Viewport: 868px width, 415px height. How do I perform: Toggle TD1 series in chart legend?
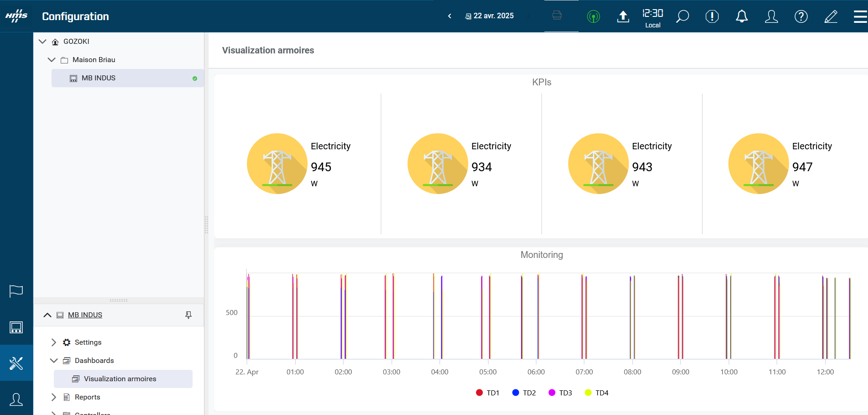(x=488, y=393)
